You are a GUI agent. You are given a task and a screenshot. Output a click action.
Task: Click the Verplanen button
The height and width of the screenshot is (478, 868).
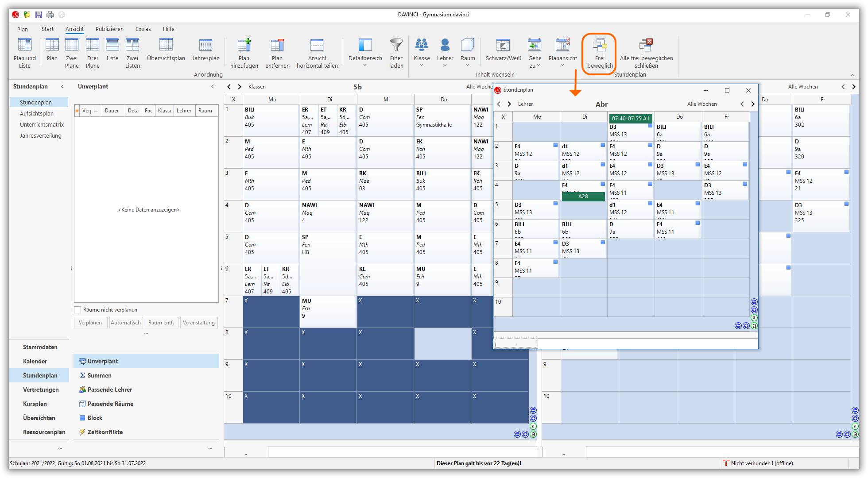[90, 323]
